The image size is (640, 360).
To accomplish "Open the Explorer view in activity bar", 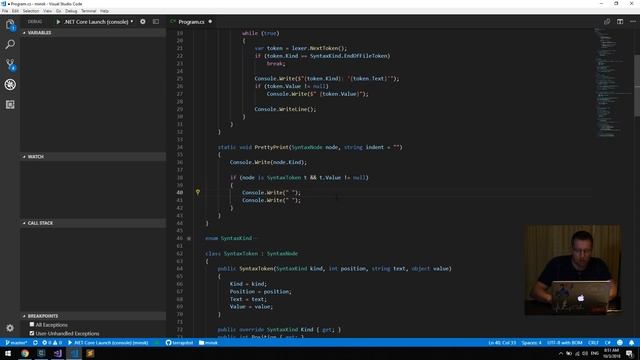I will tap(10, 25).
